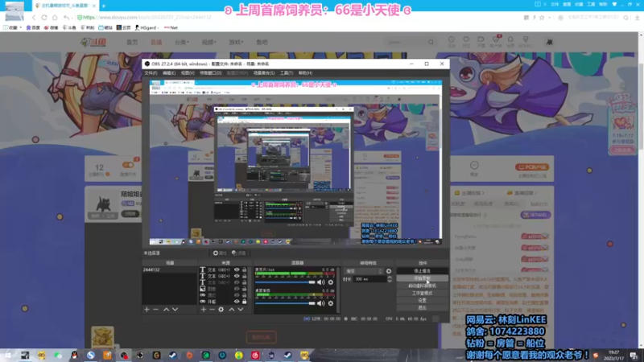Toggle the lock on the 开船 source
The width and height of the screenshot is (644, 362).
pyautogui.click(x=245, y=301)
